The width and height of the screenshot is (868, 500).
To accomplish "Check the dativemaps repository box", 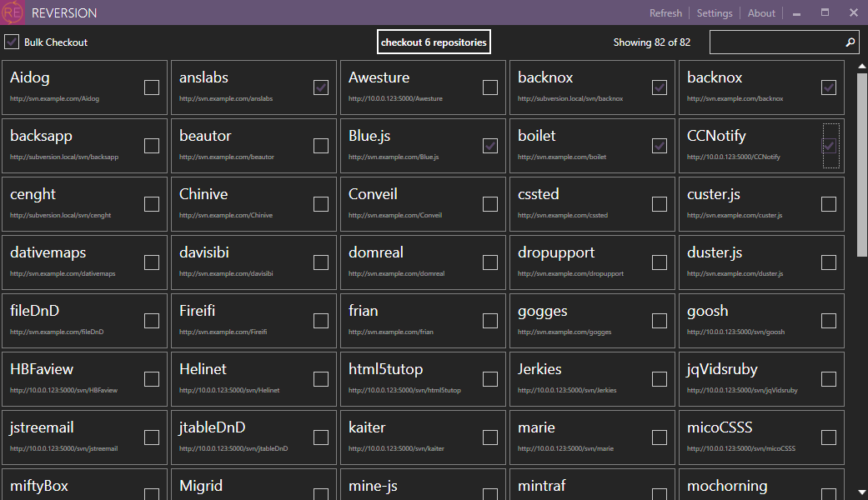I will [152, 262].
